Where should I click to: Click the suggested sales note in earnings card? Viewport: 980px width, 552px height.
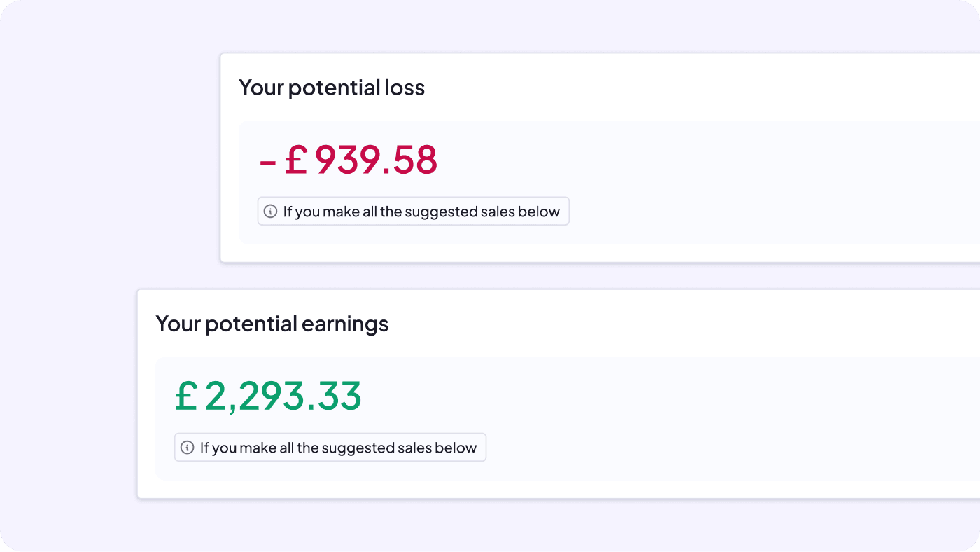pos(340,447)
